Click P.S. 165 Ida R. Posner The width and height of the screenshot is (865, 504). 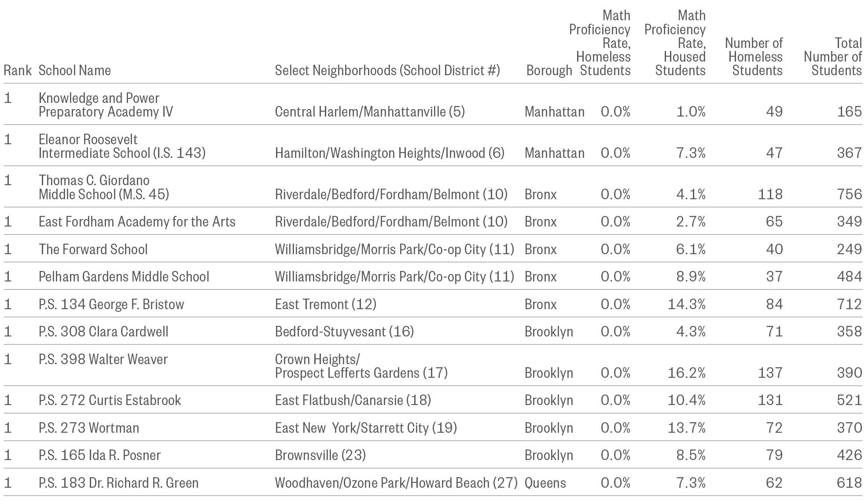pos(99,455)
